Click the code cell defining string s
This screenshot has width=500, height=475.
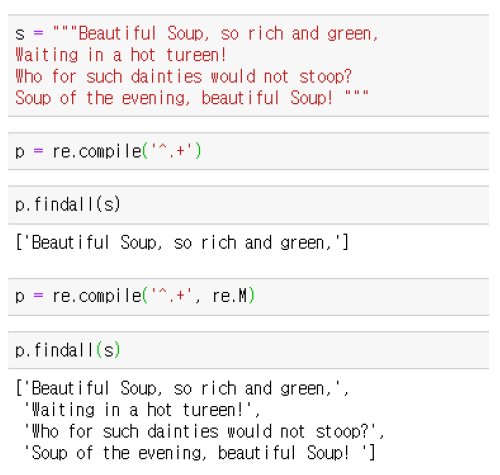[248, 66]
